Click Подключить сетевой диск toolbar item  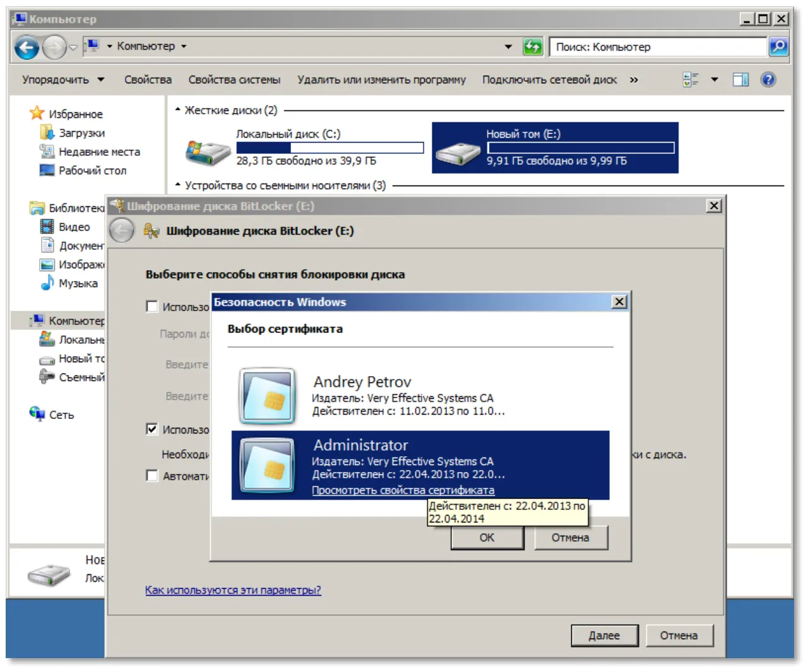(549, 80)
